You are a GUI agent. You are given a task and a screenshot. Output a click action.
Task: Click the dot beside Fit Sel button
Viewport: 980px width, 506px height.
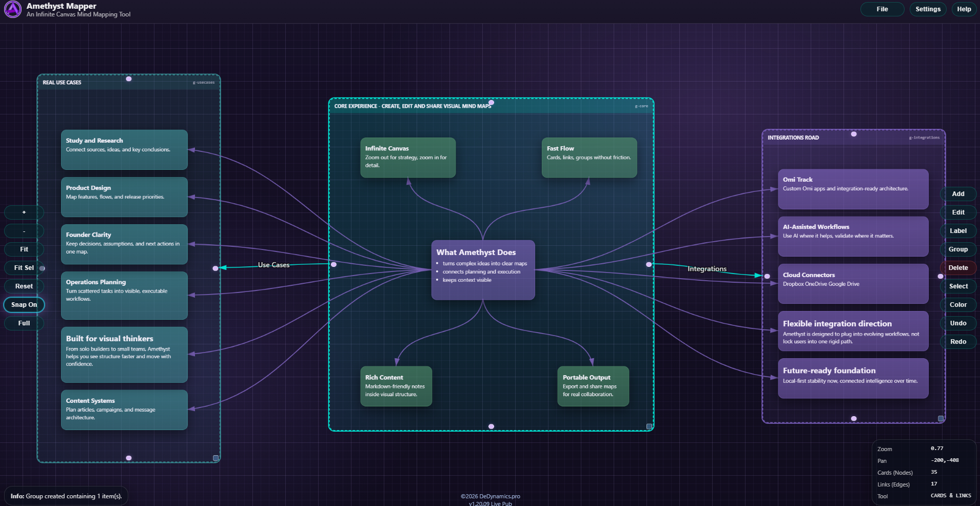pyautogui.click(x=42, y=268)
